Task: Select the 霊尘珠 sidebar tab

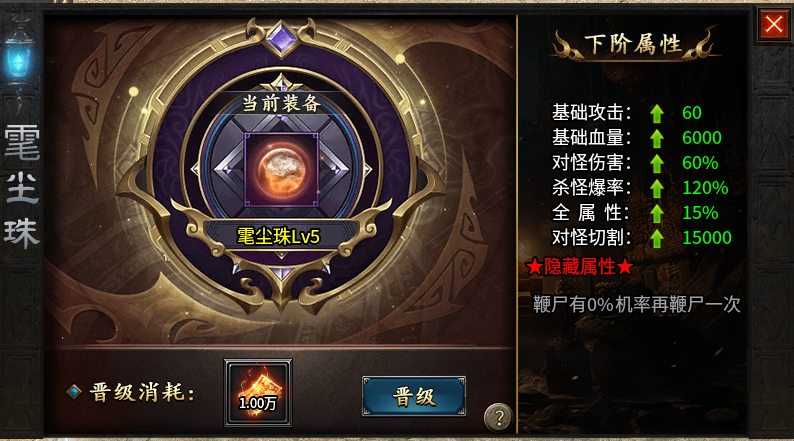Action: pyautogui.click(x=21, y=187)
